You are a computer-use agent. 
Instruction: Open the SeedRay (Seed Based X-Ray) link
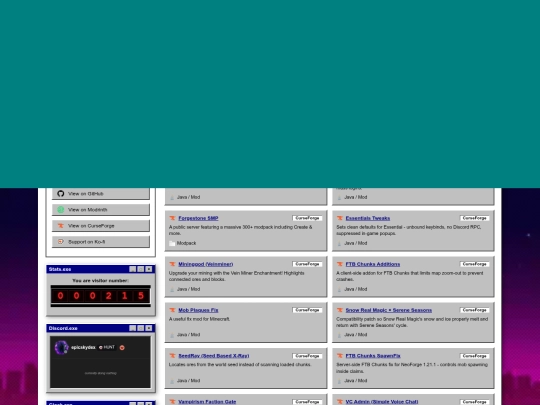coord(214,356)
